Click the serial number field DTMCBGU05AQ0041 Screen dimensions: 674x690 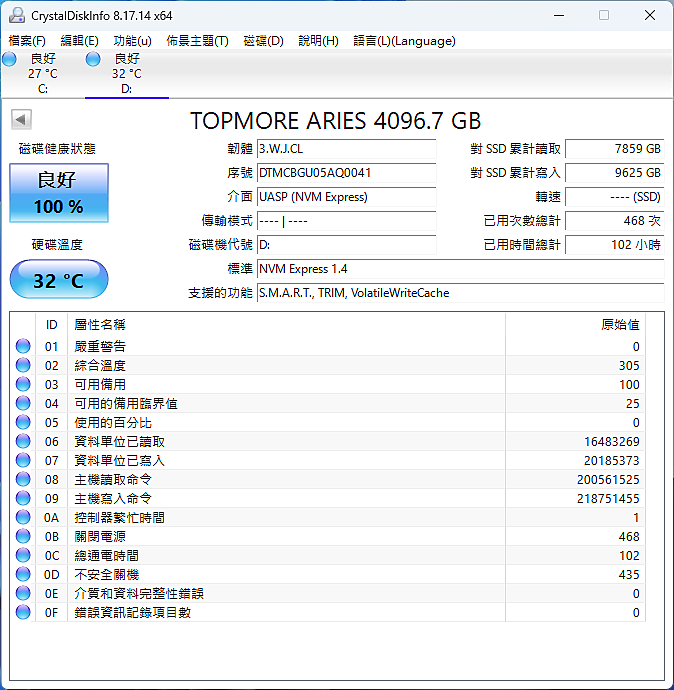click(x=347, y=172)
